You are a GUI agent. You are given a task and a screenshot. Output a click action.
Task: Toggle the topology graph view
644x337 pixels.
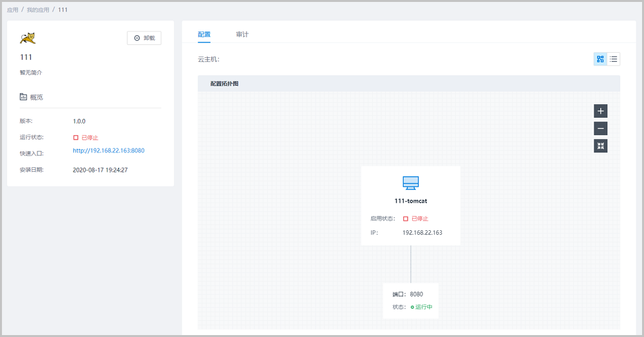click(x=600, y=59)
